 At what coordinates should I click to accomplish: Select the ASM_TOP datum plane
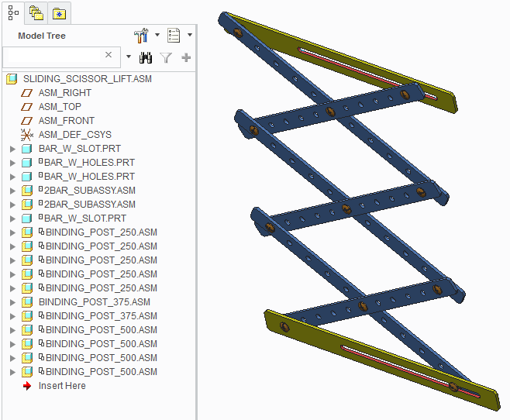point(60,107)
